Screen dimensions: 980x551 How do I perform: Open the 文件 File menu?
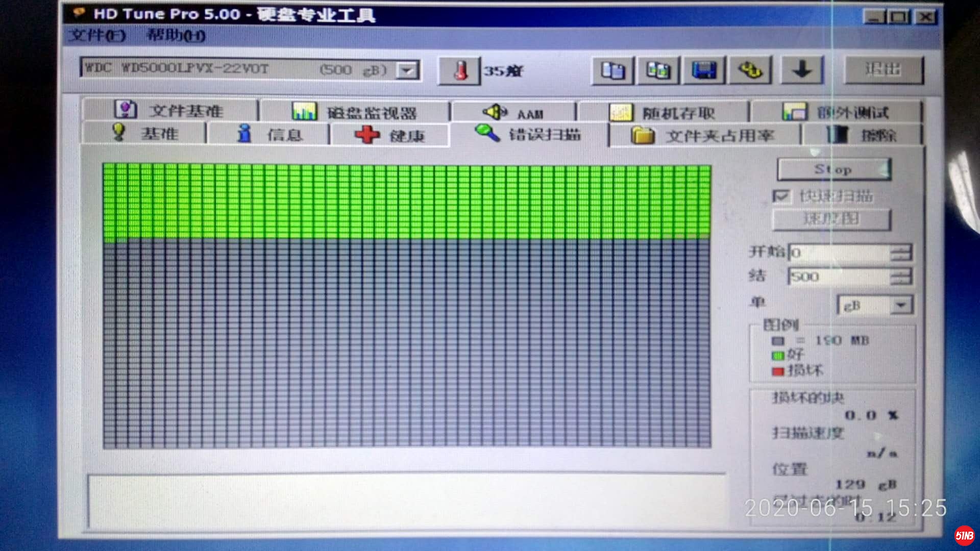point(97,36)
